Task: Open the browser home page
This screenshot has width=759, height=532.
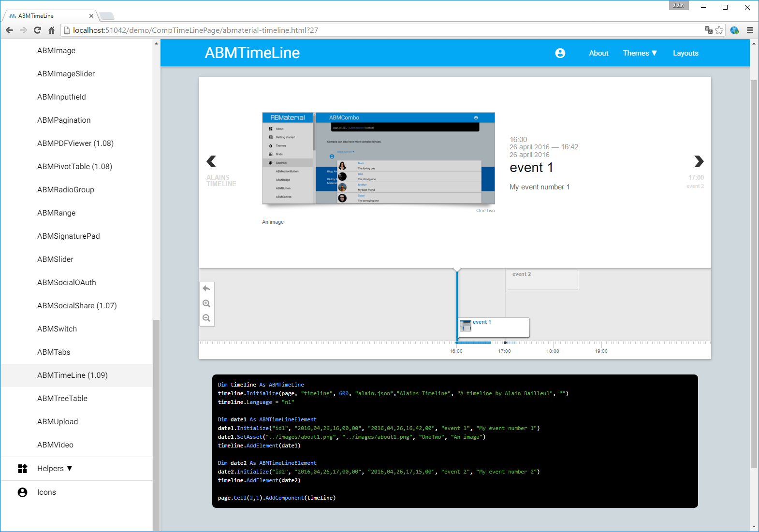Action: (51, 30)
